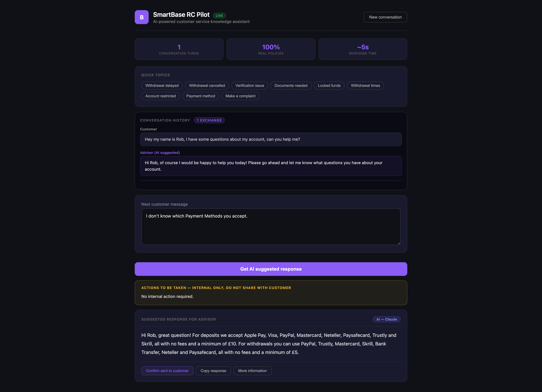Click the 1 EXCHANGE badge
542x392 pixels.
(209, 120)
